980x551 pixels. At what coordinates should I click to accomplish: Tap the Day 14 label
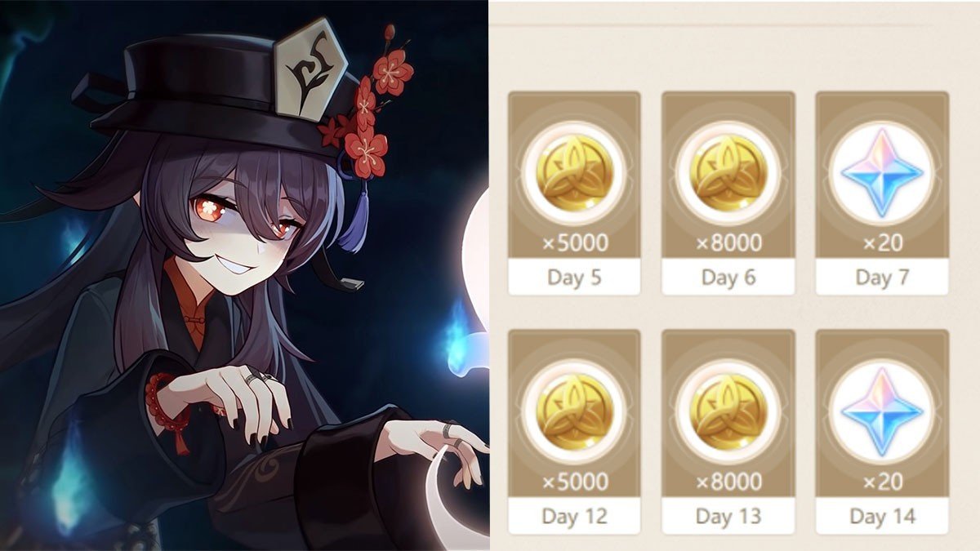point(881,516)
